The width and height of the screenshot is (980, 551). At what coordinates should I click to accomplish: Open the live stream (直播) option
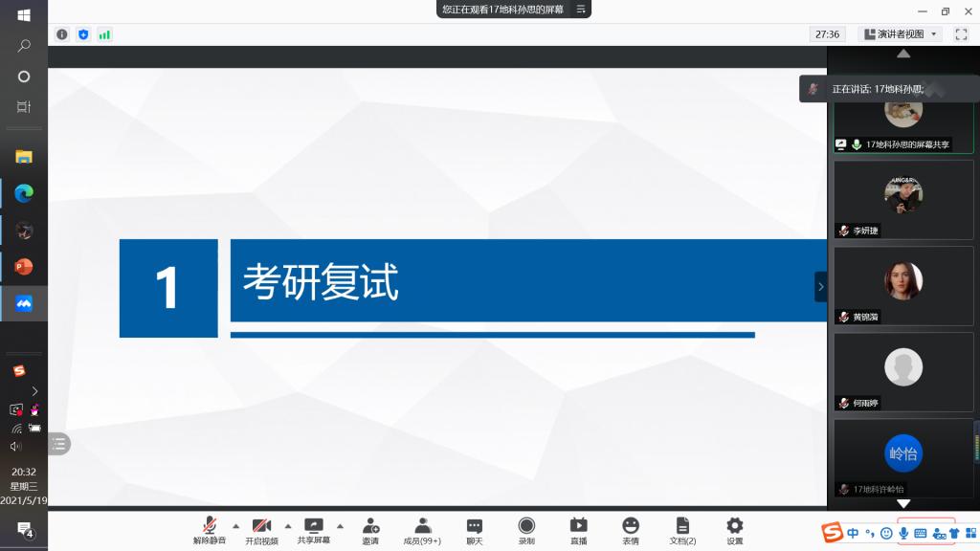pyautogui.click(x=578, y=531)
